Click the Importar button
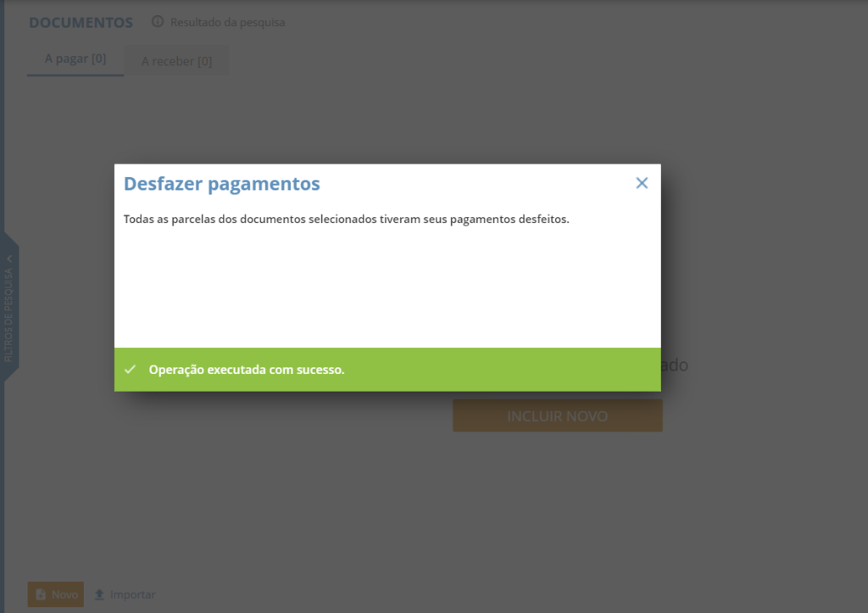 [125, 594]
